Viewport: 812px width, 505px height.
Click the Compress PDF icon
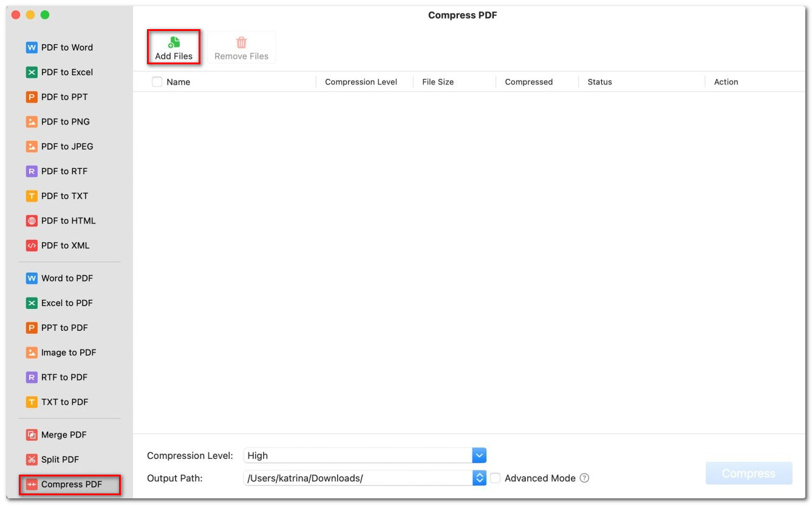[32, 485]
